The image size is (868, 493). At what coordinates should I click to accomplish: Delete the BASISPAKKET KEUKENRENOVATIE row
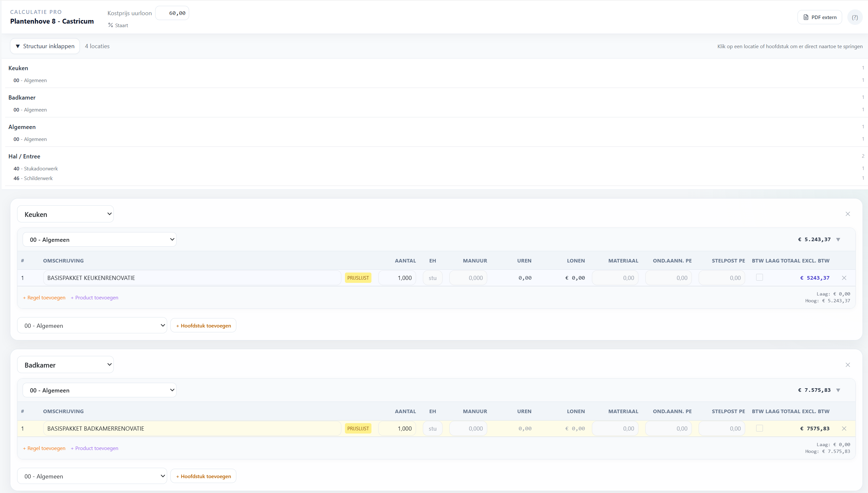[x=844, y=278]
